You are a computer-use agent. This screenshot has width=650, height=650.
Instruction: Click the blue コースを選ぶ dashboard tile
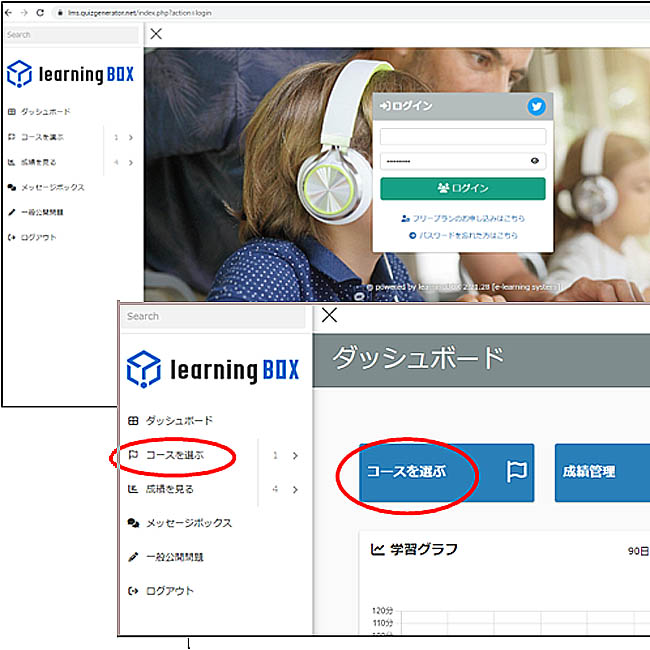tap(446, 473)
